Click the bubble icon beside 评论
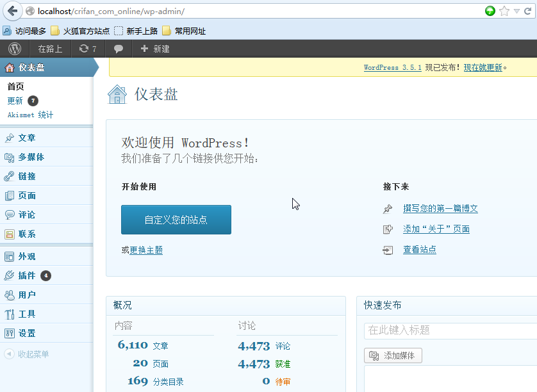The height and width of the screenshot is (392, 537). point(9,215)
